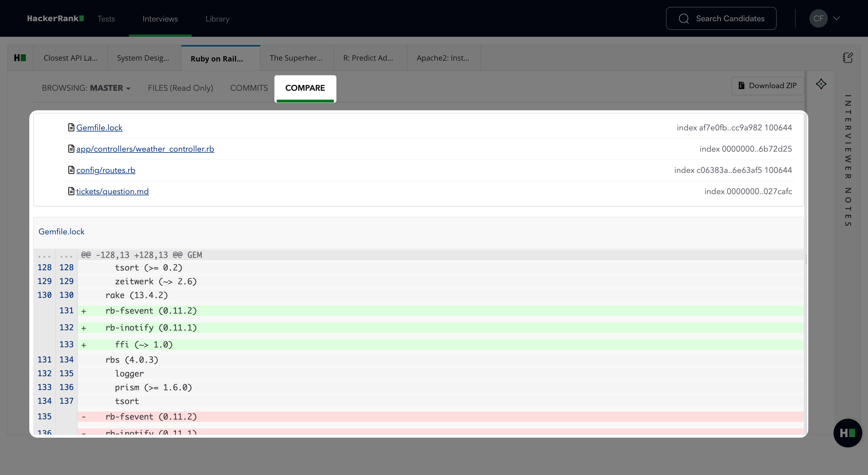Open the notes edit icon
Screen dimensions: 868x475
tap(848, 58)
